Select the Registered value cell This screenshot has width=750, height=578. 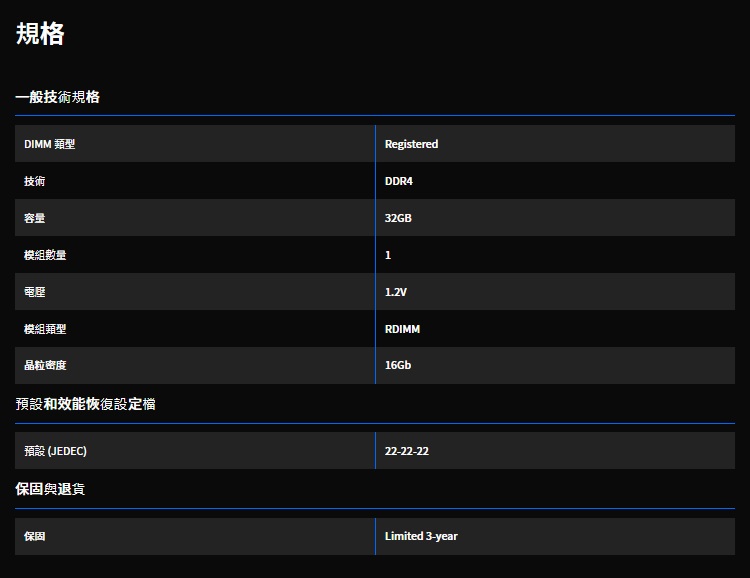pyautogui.click(x=411, y=144)
